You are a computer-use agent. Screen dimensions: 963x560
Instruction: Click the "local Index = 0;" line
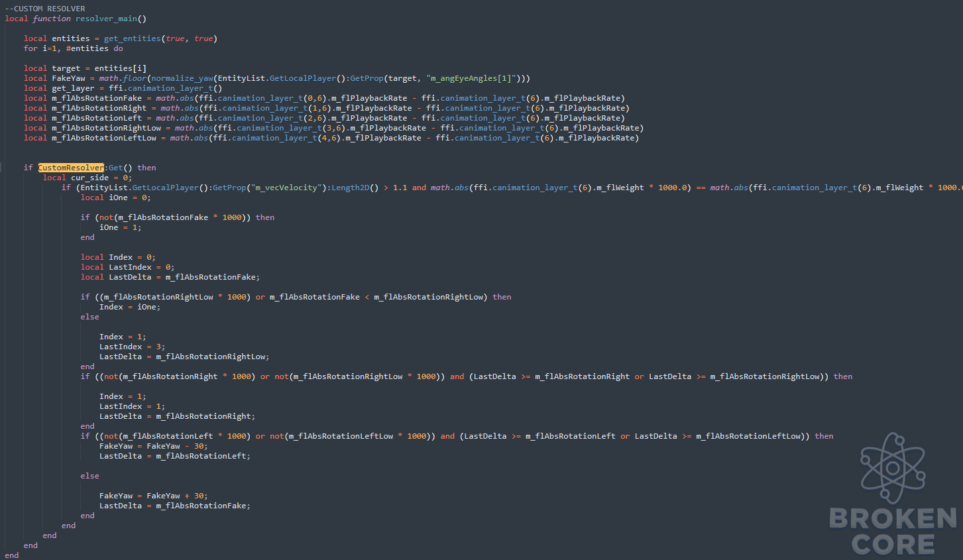pyautogui.click(x=118, y=257)
